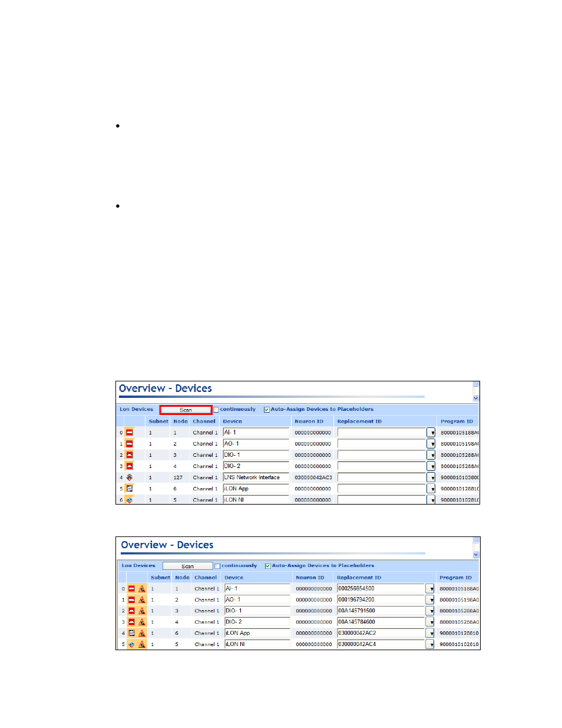Image resolution: width=562 pixels, height=728 pixels.
Task: Click AO-1 red status icon in second screenshot
Action: click(x=131, y=600)
